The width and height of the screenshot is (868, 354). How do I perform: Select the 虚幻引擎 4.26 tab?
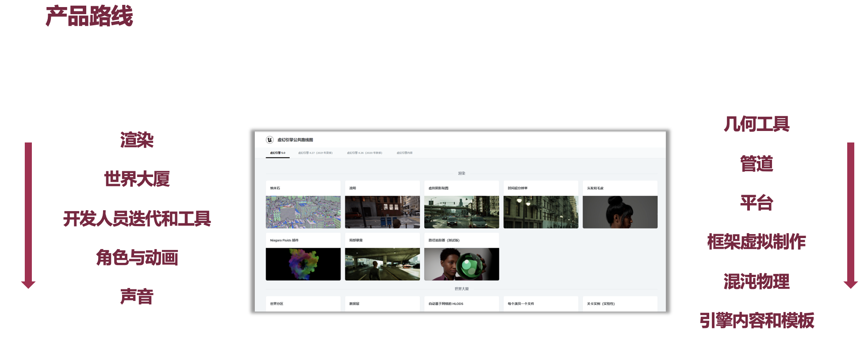click(364, 153)
